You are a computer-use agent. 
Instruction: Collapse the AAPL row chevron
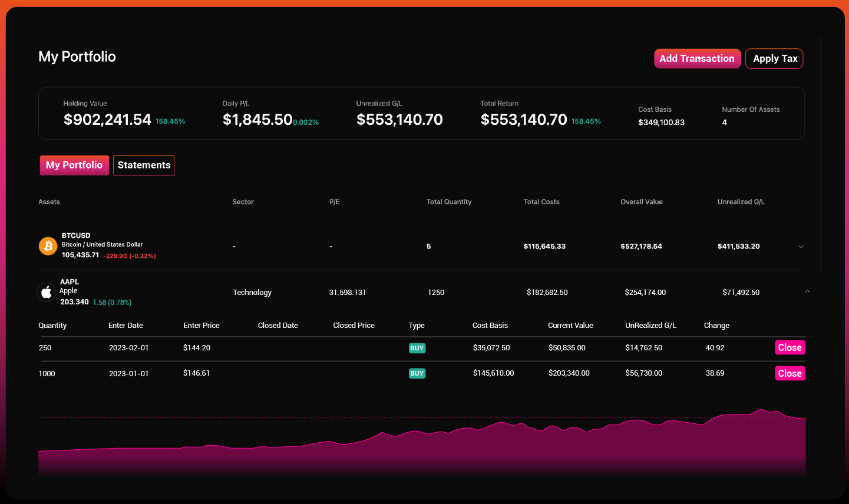pos(807,291)
